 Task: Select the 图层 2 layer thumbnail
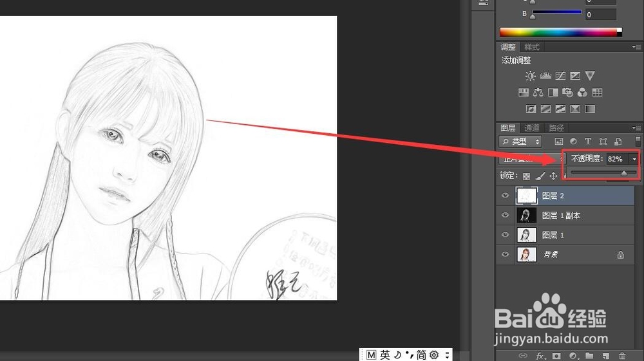pos(526,196)
